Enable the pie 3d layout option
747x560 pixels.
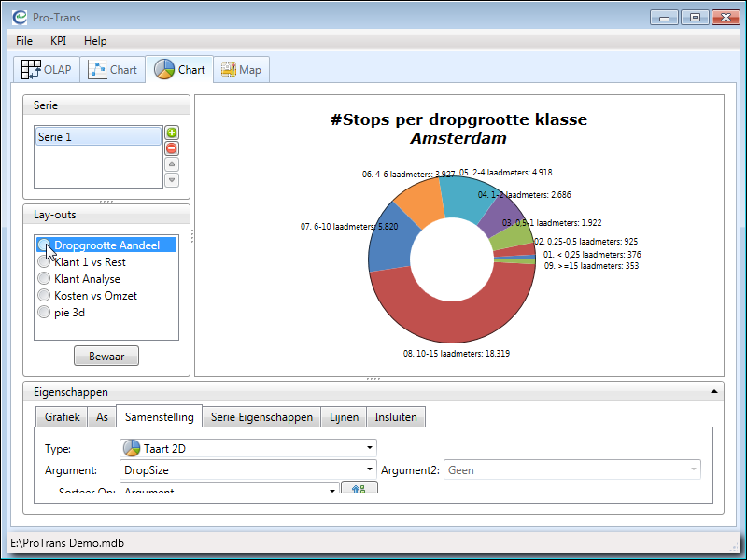tap(44, 313)
